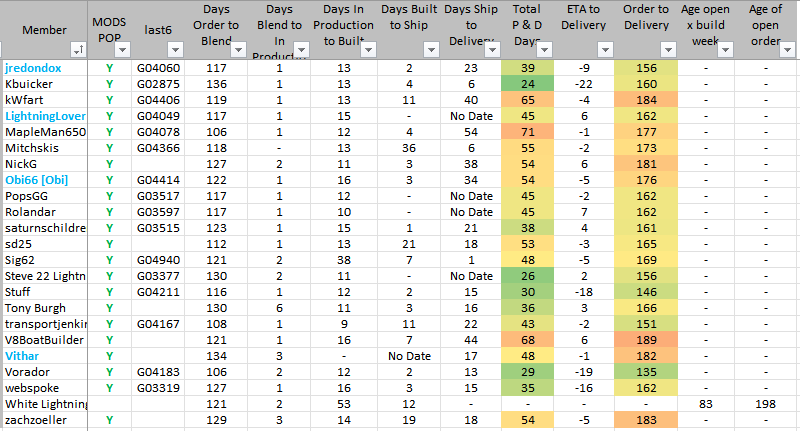Viewport: 800px width, 431px height.
Task: Open Days Blend to In Production filter
Action: tap(300, 49)
